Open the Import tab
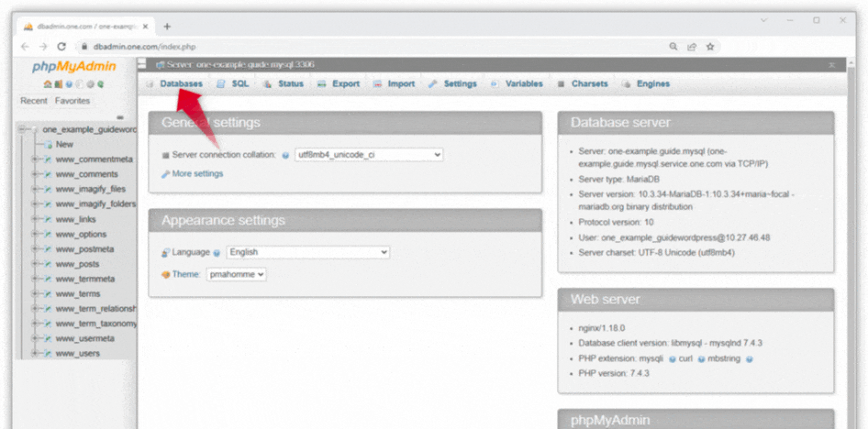Image resolution: width=868 pixels, height=429 pixels. point(401,84)
